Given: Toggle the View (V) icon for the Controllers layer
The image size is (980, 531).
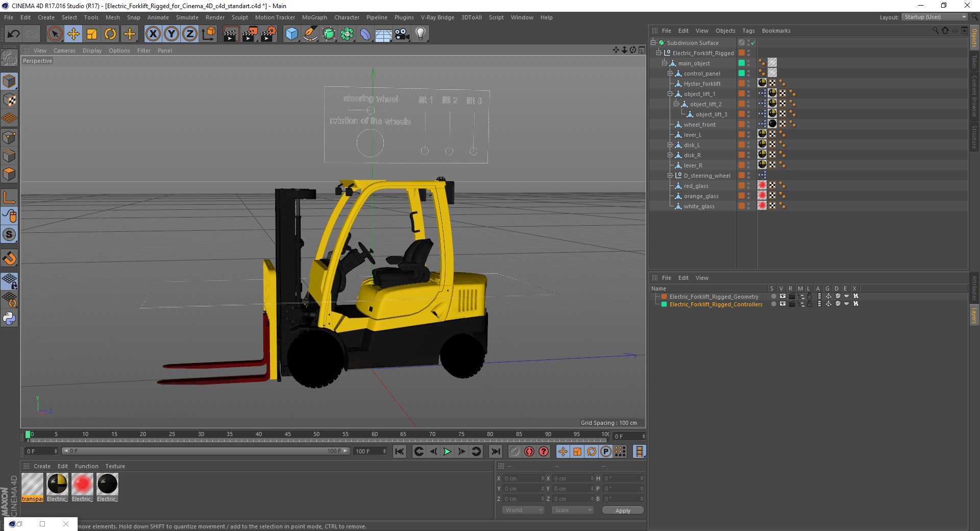Looking at the screenshot, I should tap(782, 304).
